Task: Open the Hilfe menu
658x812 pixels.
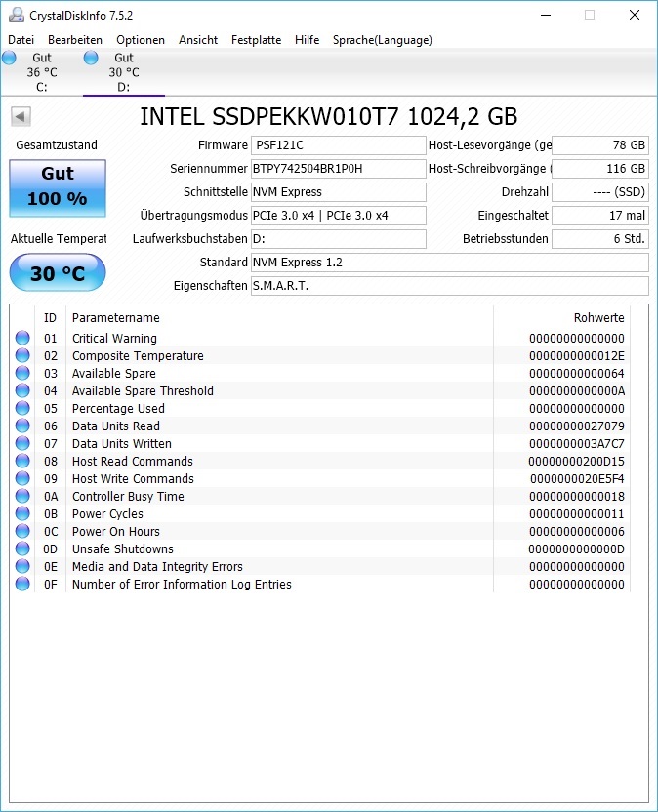Action: click(307, 40)
